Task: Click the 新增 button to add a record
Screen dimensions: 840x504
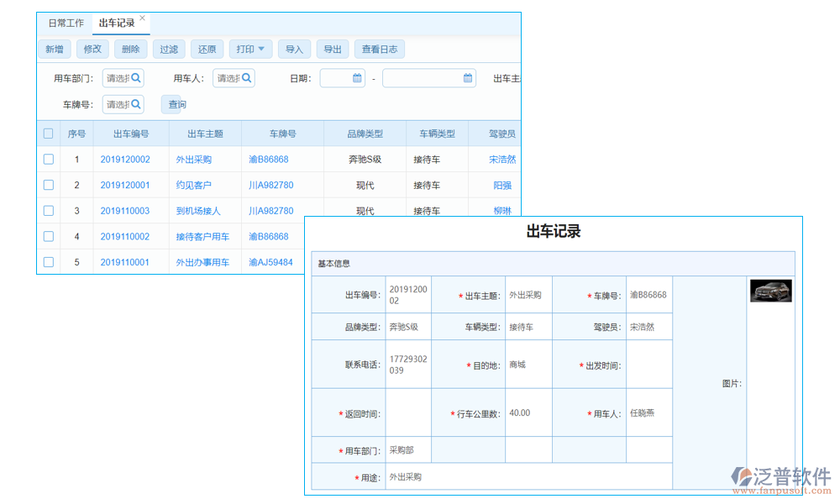Action: [54, 49]
